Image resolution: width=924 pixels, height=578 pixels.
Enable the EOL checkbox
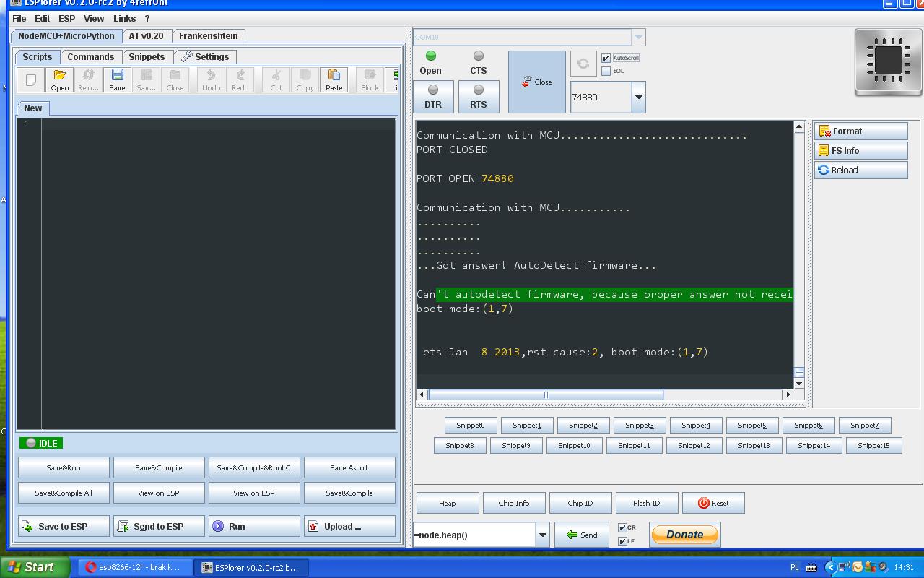pyautogui.click(x=606, y=71)
